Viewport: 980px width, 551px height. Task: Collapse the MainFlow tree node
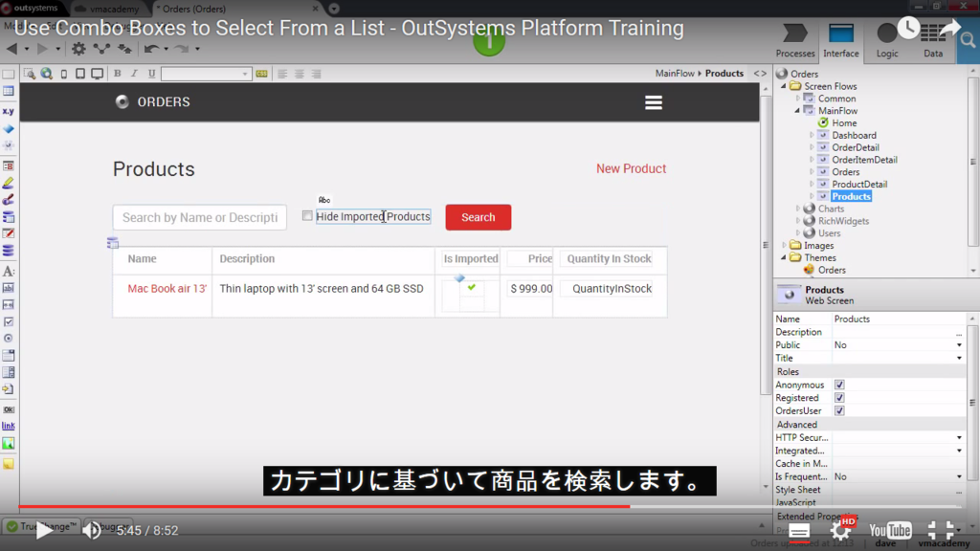click(797, 111)
